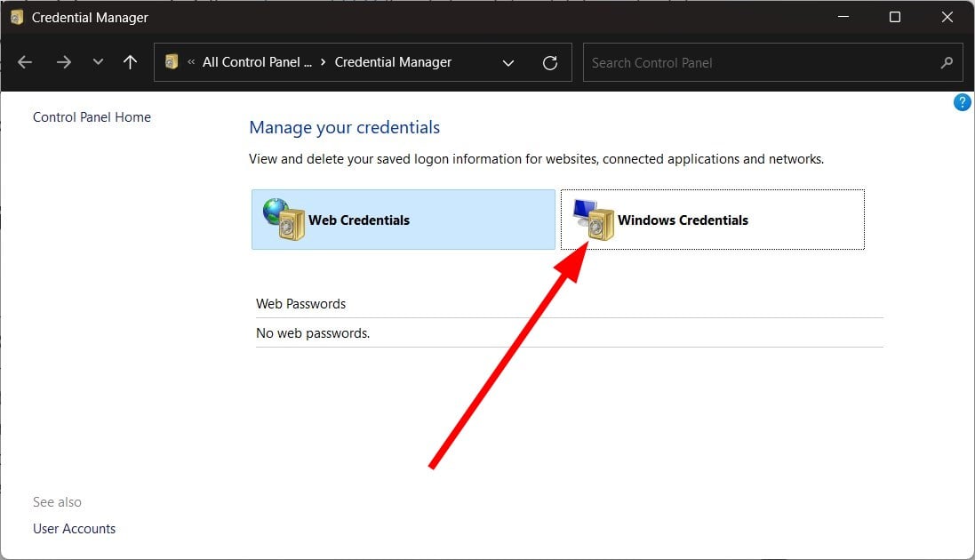This screenshot has width=975, height=560.
Task: Maximize the Credential Manager window
Action: click(895, 17)
